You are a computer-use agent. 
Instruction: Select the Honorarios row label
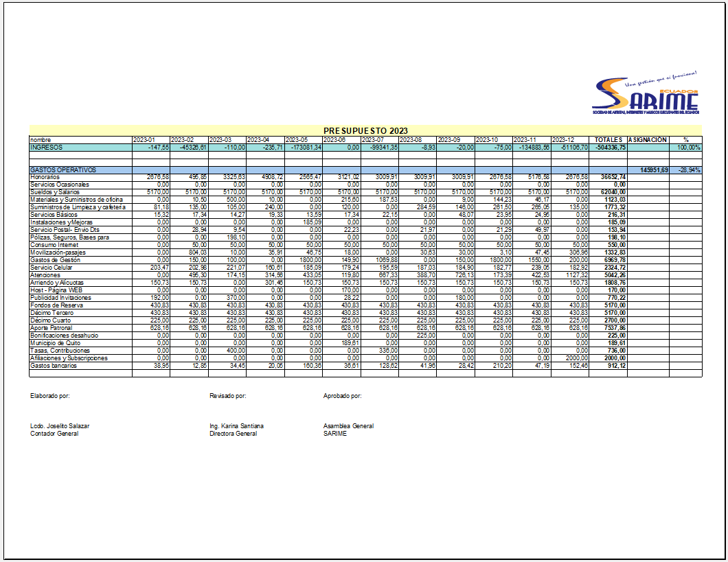[x=45, y=177]
